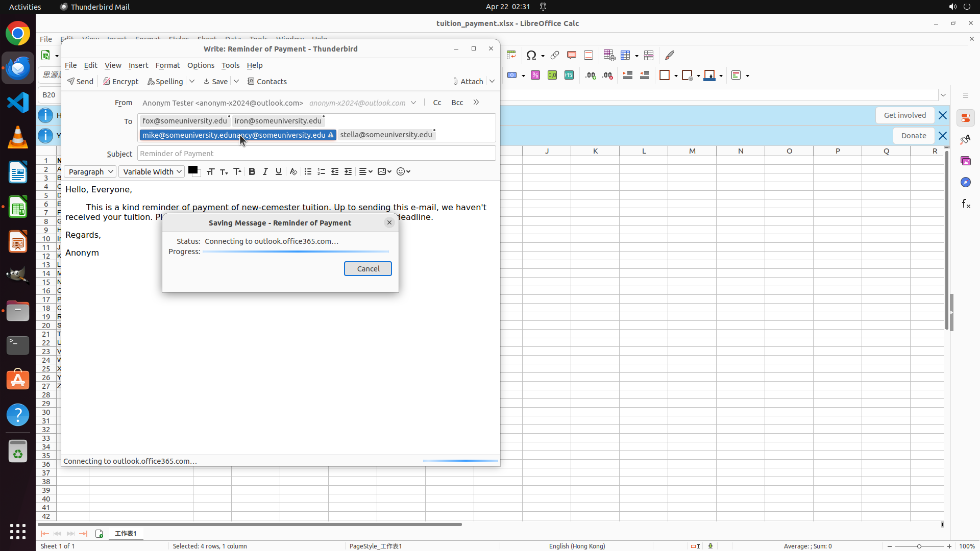Toggle italic text formatting
This screenshot has width=980, height=551.
265,172
